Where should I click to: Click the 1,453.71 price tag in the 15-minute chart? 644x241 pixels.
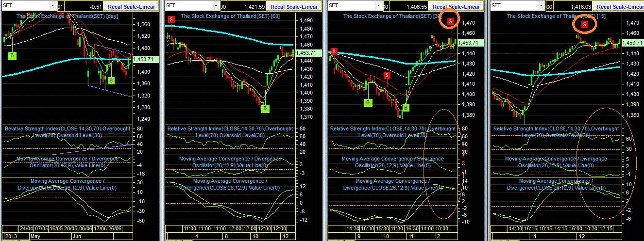(632, 43)
